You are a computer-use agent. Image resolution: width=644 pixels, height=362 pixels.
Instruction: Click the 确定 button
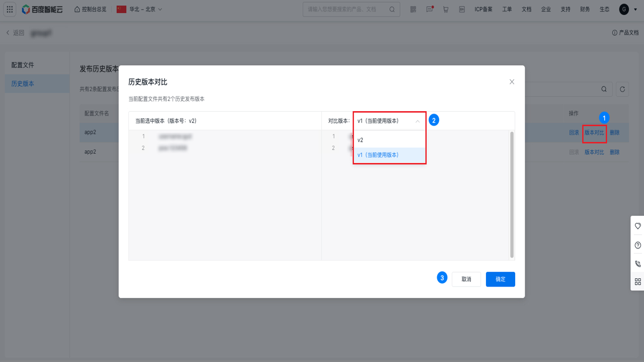(501, 279)
